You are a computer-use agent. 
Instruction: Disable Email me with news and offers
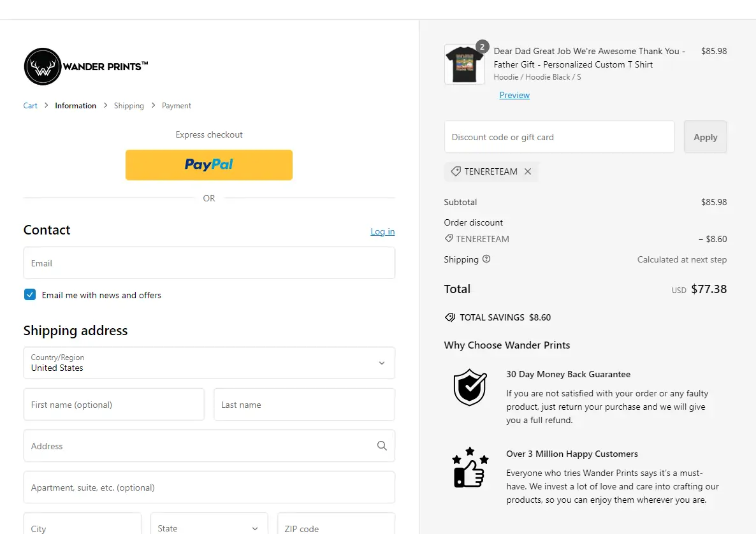[29, 294]
